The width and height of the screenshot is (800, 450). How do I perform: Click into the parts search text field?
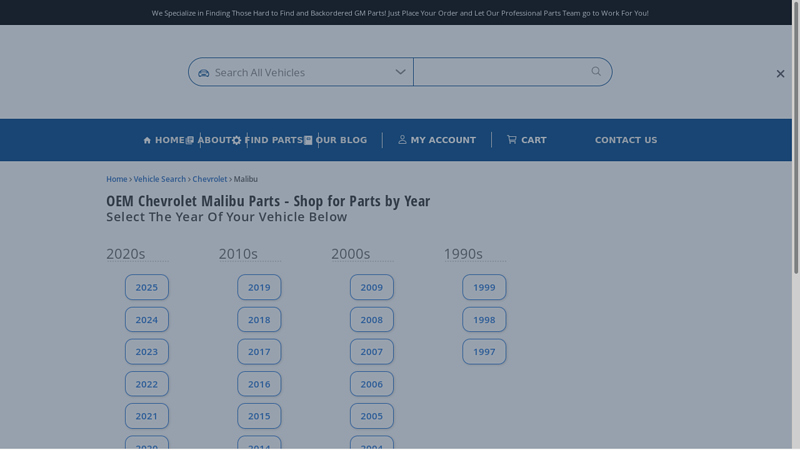pyautogui.click(x=498, y=72)
